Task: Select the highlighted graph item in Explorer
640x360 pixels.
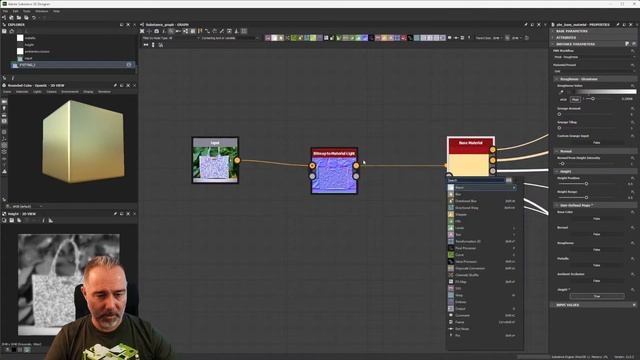Action: pyautogui.click(x=72, y=65)
